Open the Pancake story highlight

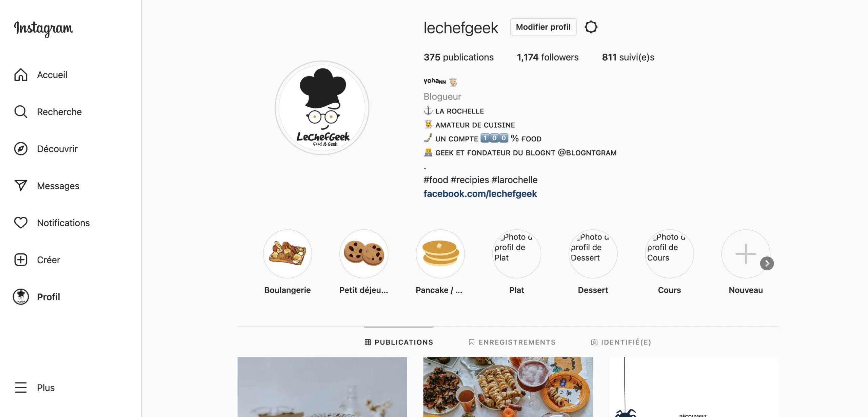tap(440, 254)
